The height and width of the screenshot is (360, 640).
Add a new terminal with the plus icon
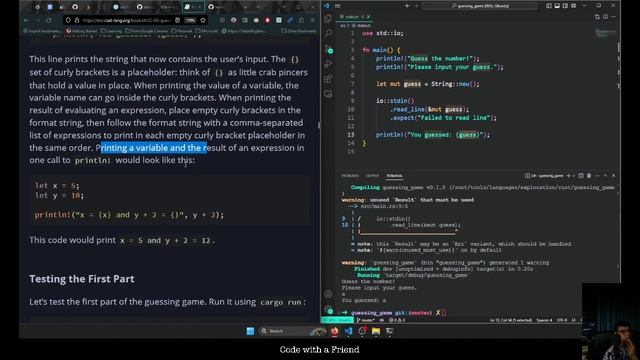[x=569, y=176]
